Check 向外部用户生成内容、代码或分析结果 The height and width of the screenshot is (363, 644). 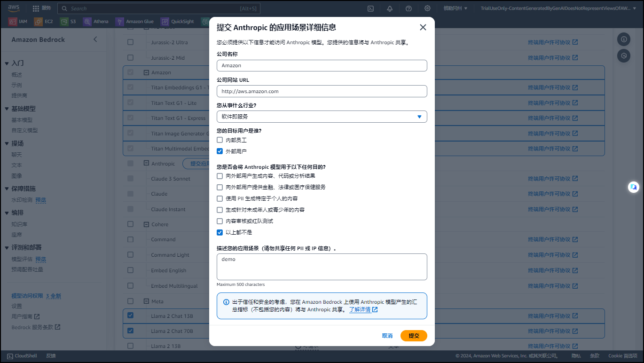pyautogui.click(x=220, y=176)
